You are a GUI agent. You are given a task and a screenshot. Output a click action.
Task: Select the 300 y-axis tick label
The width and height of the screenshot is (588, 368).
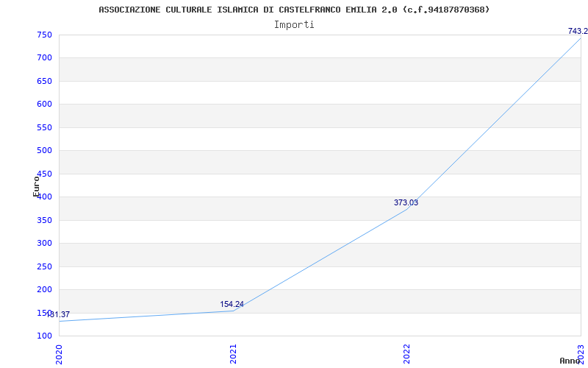click(x=44, y=244)
